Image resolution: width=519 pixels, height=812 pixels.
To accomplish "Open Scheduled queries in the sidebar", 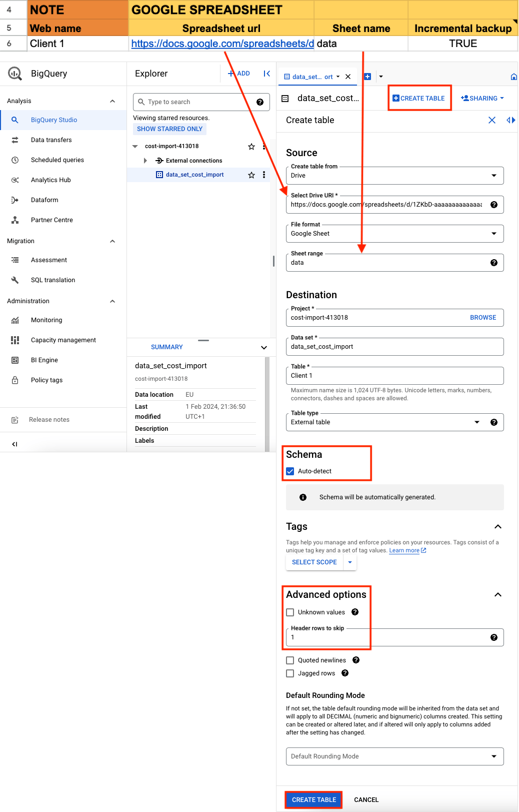I will pos(57,160).
